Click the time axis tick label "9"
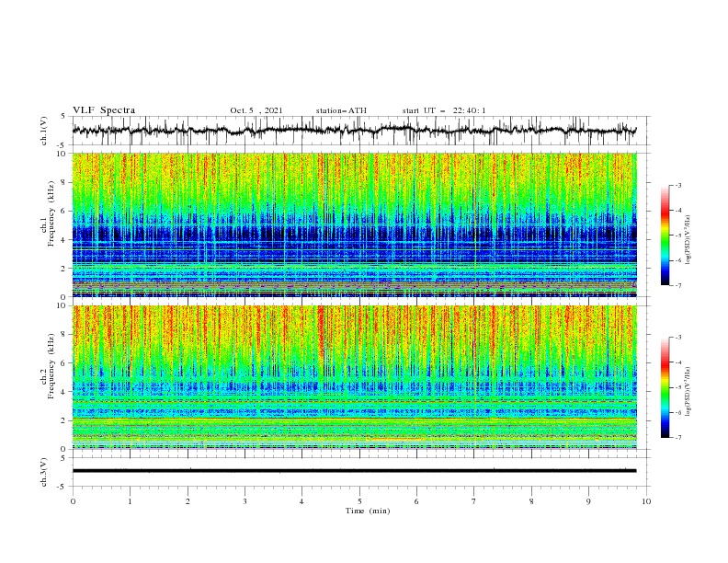 (588, 501)
